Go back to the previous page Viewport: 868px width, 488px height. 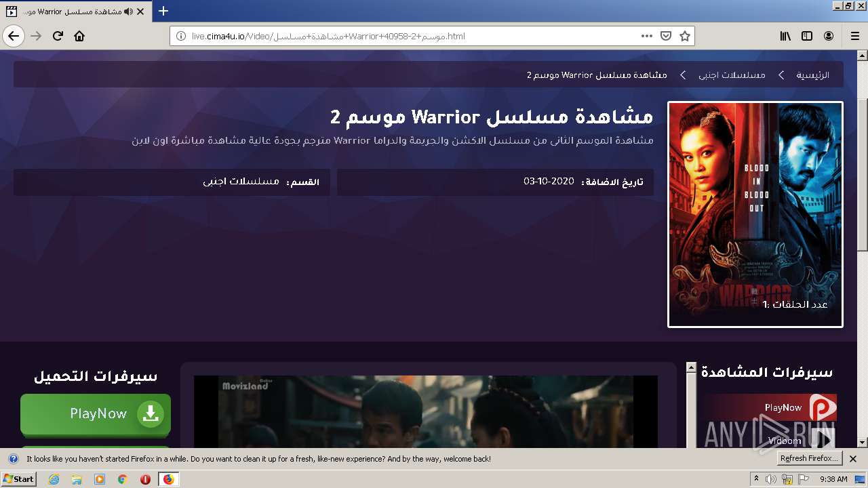point(14,36)
